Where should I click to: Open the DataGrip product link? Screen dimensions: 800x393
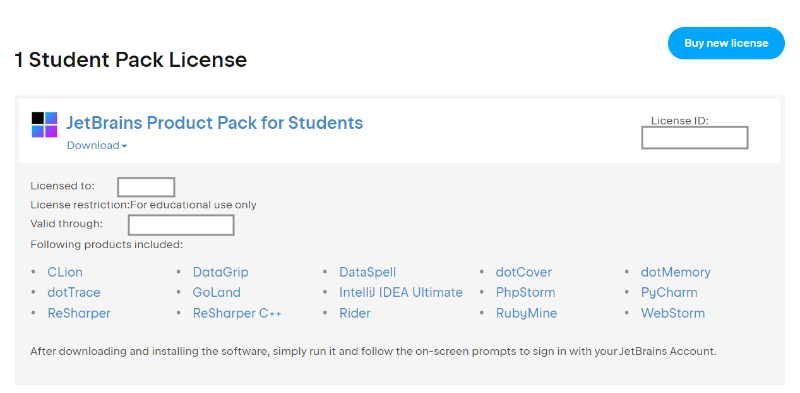tap(220, 272)
